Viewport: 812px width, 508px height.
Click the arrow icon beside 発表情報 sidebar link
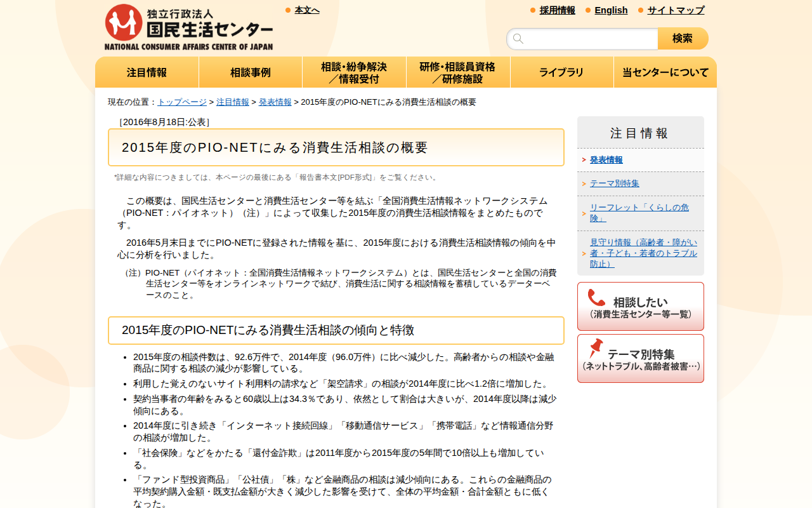584,160
